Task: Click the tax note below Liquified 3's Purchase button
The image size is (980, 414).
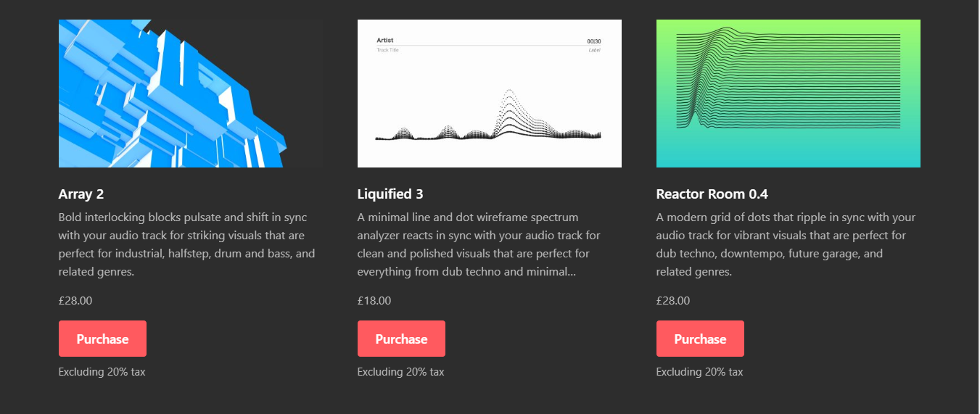Action: click(401, 372)
